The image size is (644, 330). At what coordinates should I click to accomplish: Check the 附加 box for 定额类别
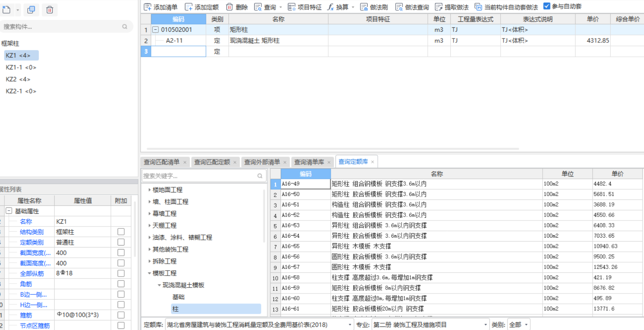[x=121, y=242]
